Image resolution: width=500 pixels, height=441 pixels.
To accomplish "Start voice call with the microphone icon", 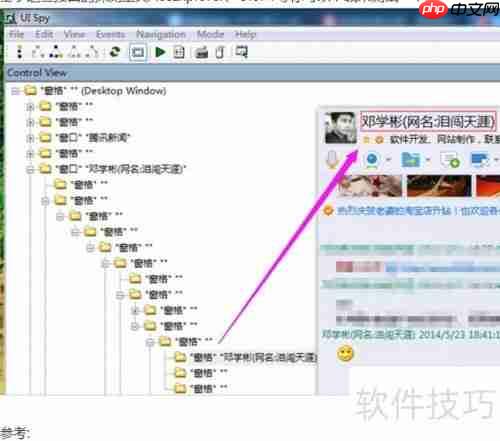I will [332, 160].
